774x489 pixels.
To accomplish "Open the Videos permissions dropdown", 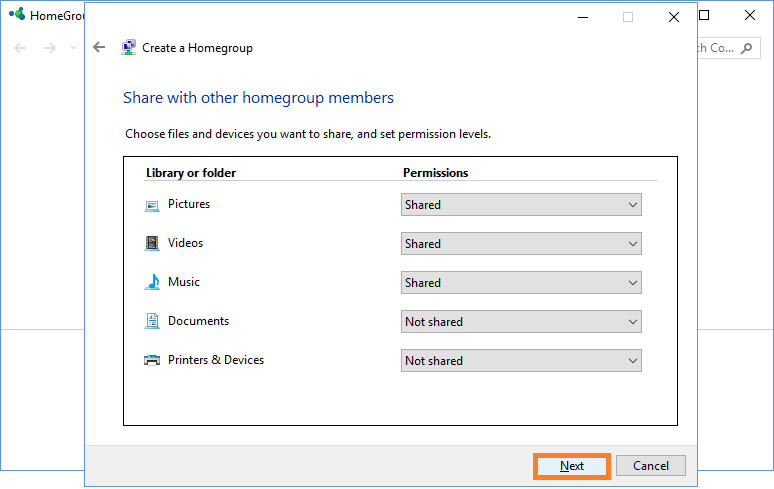I will (521, 244).
